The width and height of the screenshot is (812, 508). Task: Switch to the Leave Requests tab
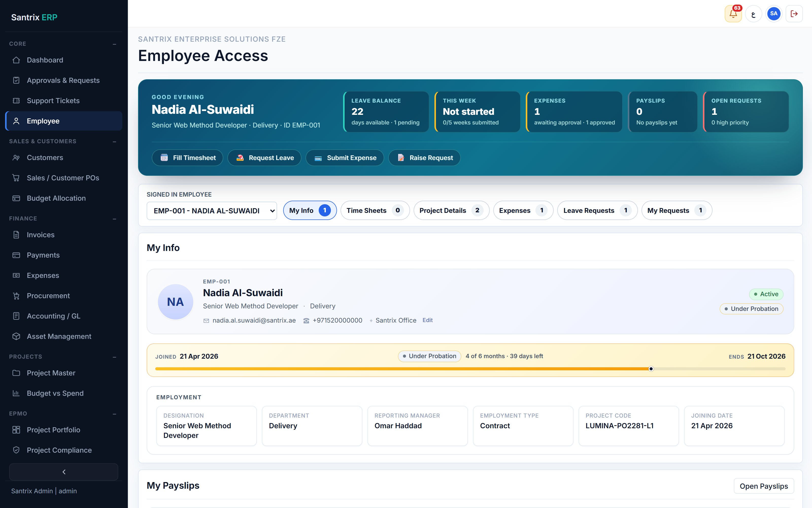coord(597,210)
